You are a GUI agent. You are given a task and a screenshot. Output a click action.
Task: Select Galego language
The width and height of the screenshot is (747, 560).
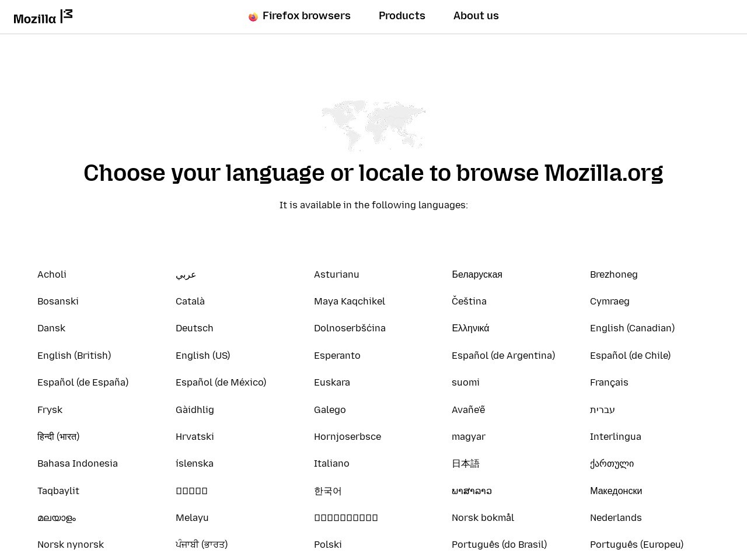[x=330, y=409]
